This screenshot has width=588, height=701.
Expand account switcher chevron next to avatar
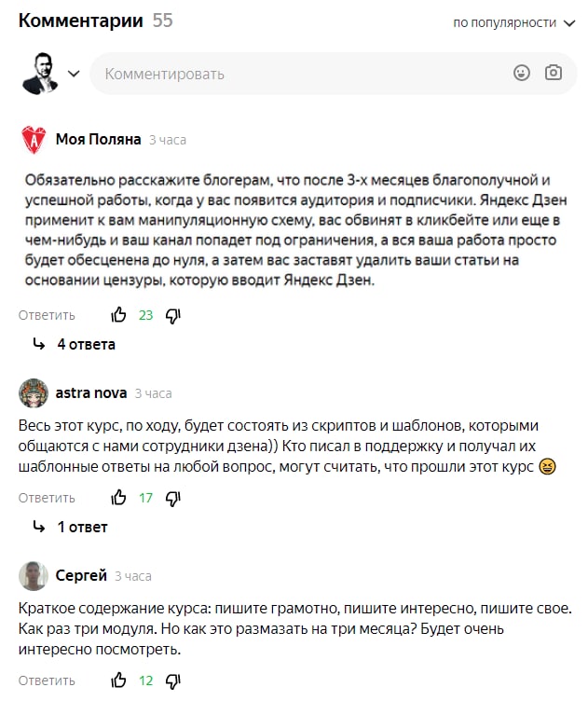coord(75,74)
